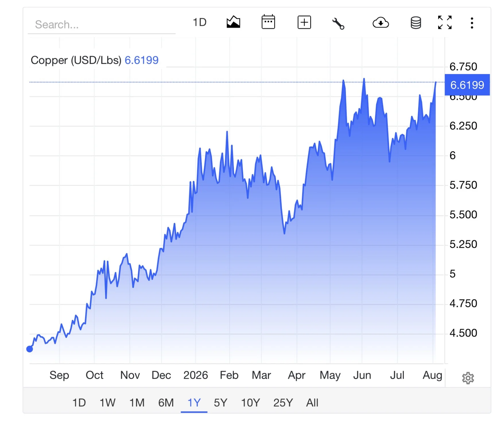This screenshot has width=504, height=427.
Task: Click the Apr label on time axis
Action: (x=296, y=375)
